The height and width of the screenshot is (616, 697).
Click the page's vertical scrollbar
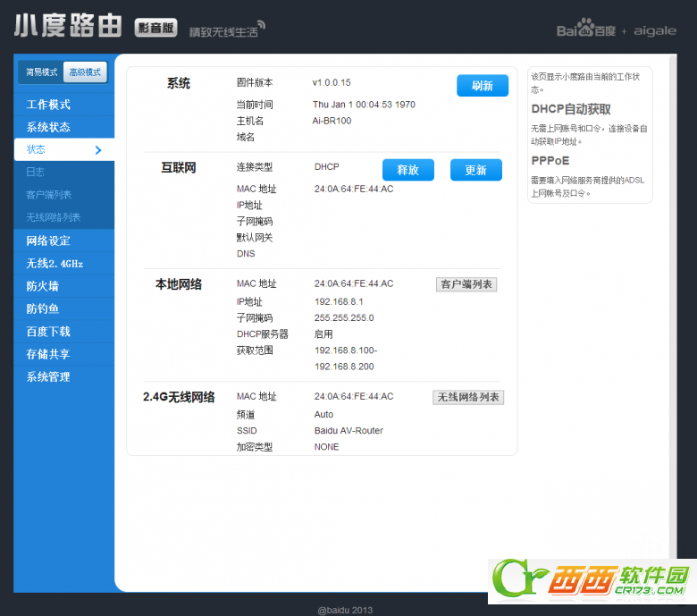pos(673,307)
